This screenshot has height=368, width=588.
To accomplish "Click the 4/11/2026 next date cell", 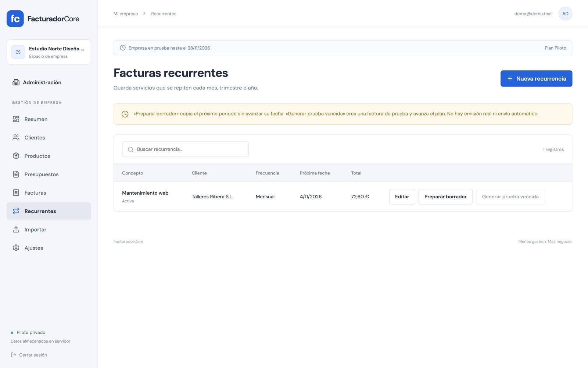I will (311, 197).
